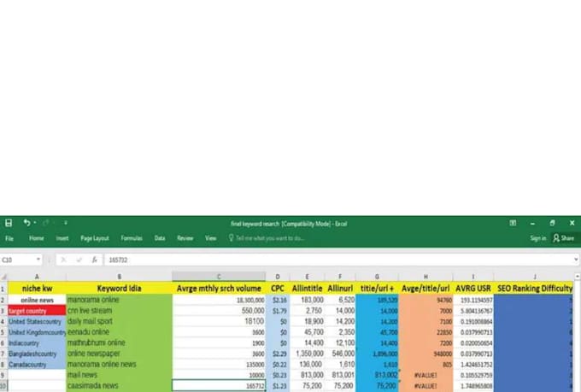This screenshot has height=392, width=581.
Task: Open the View tab
Action: coord(210,238)
